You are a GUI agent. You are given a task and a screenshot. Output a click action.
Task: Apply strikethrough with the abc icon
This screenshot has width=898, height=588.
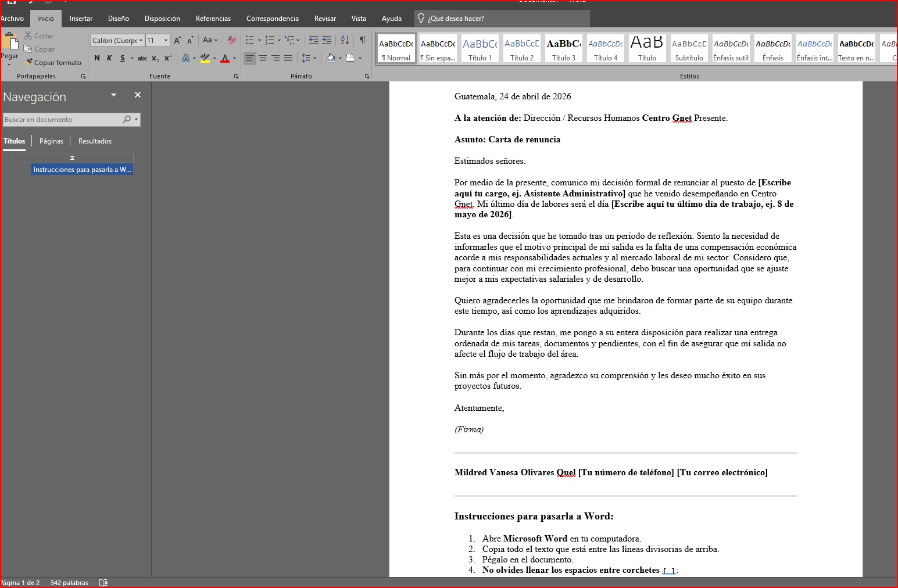click(142, 58)
